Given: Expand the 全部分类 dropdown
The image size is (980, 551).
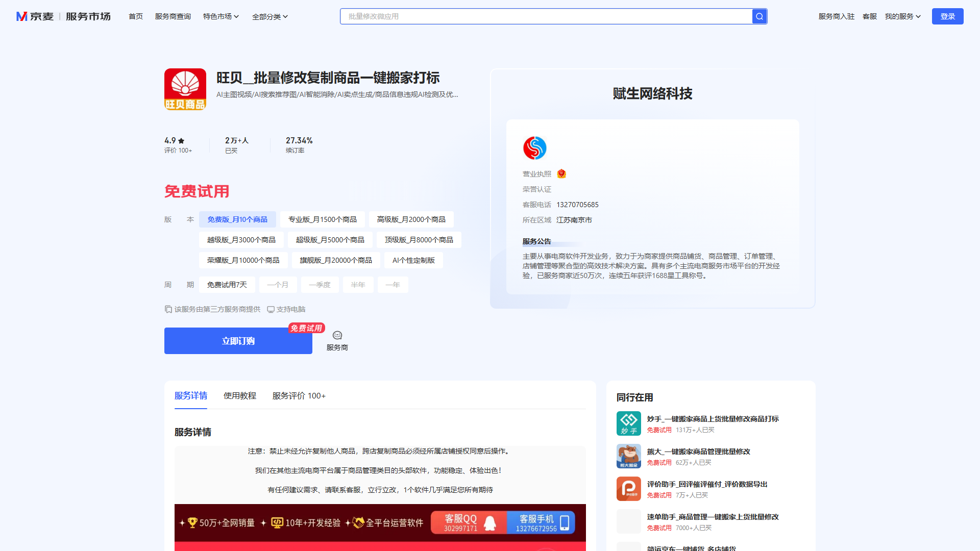Looking at the screenshot, I should pyautogui.click(x=270, y=17).
